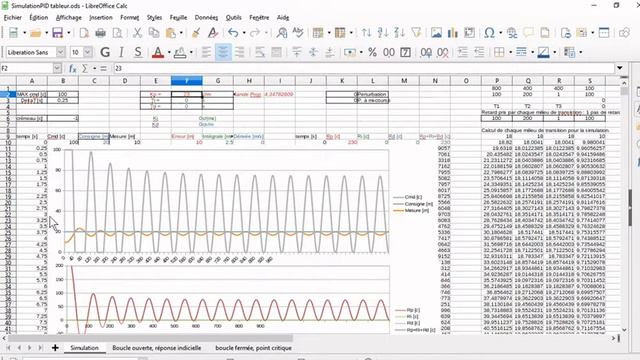Click the Print icon
This screenshot has height=360, width=640.
pyautogui.click(x=100, y=33)
